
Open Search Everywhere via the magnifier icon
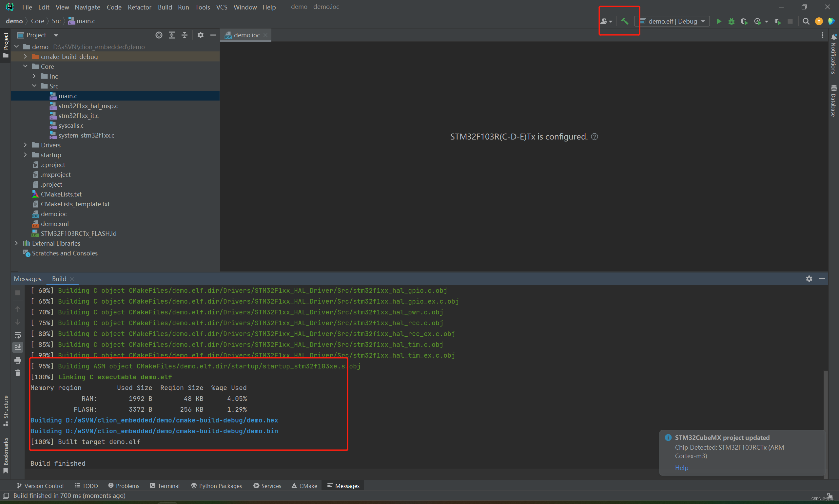coord(806,21)
